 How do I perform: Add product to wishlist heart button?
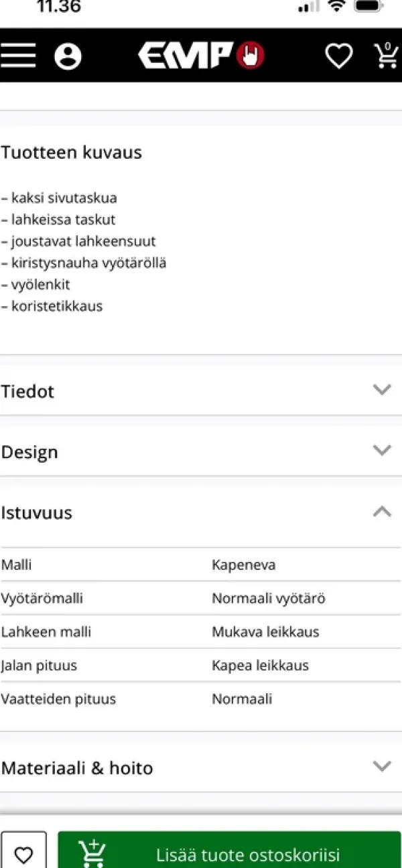click(23, 854)
